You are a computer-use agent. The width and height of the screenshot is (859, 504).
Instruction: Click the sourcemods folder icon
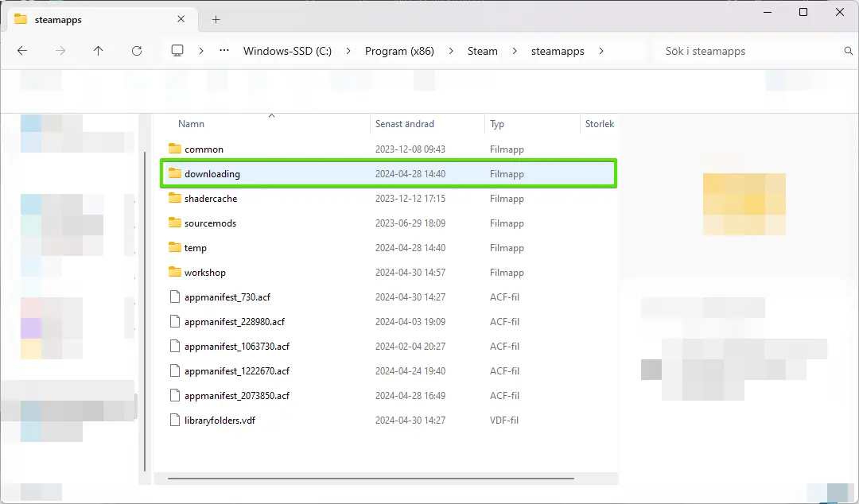(175, 223)
